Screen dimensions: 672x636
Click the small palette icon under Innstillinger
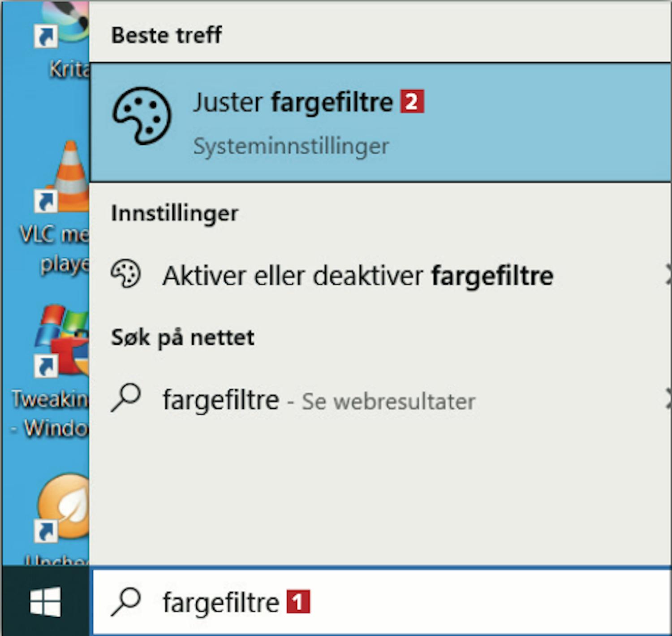click(126, 273)
